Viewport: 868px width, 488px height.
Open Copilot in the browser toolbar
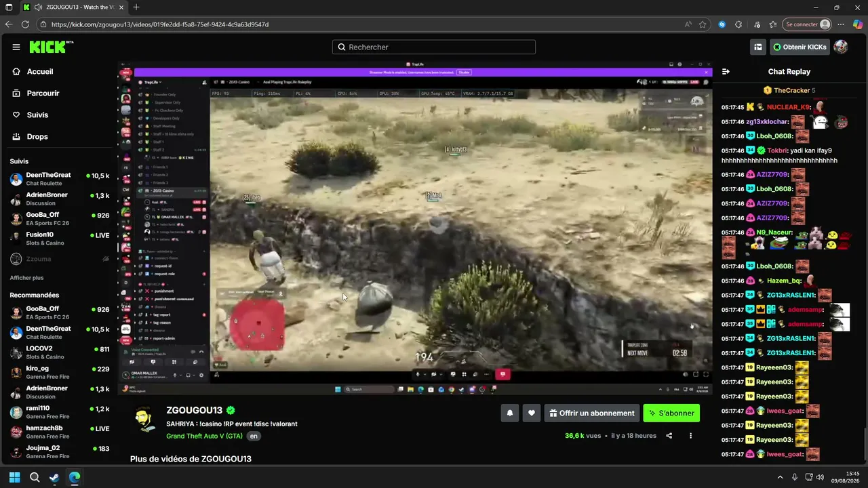click(x=858, y=24)
